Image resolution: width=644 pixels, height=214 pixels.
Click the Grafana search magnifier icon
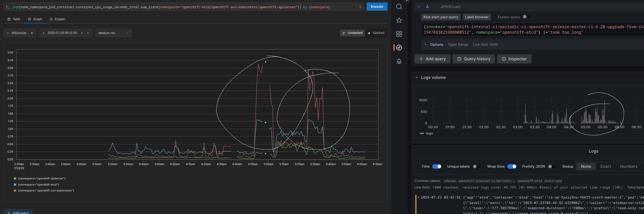pyautogui.click(x=399, y=7)
